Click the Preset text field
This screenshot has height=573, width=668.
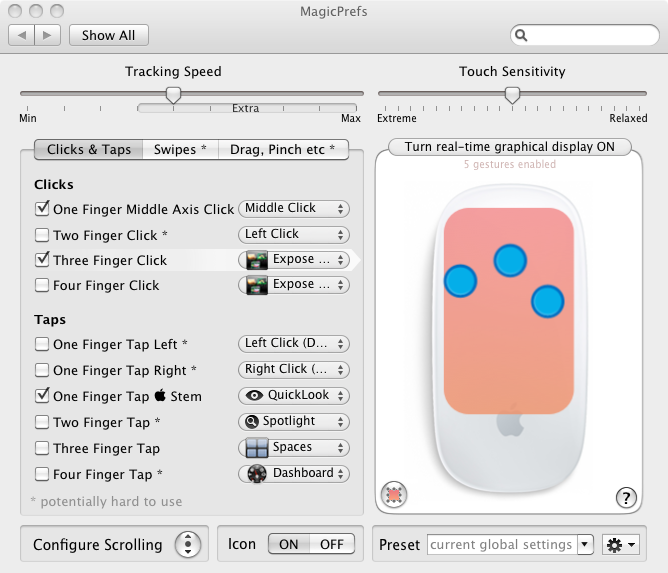pos(502,544)
